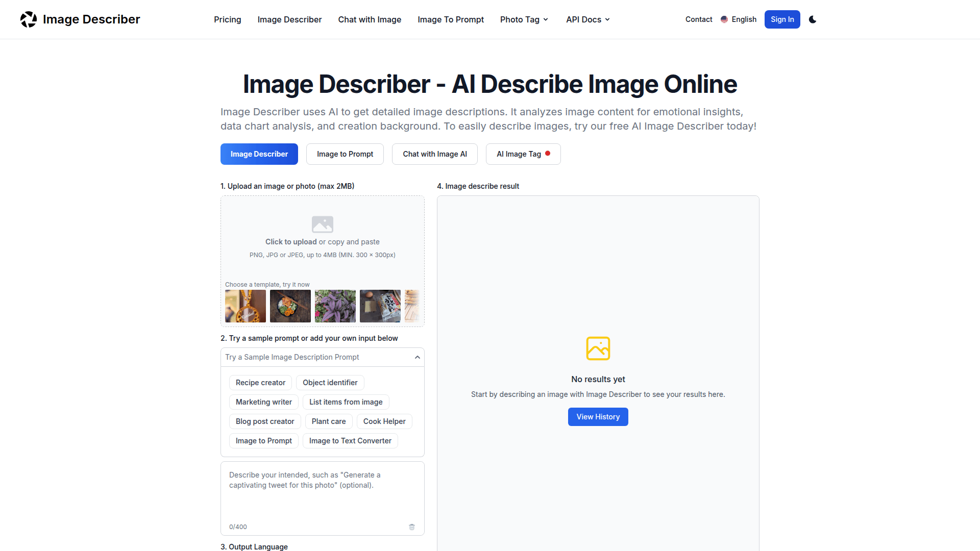The height and width of the screenshot is (551, 980).
Task: Click the description prompt text field
Action: point(322,492)
